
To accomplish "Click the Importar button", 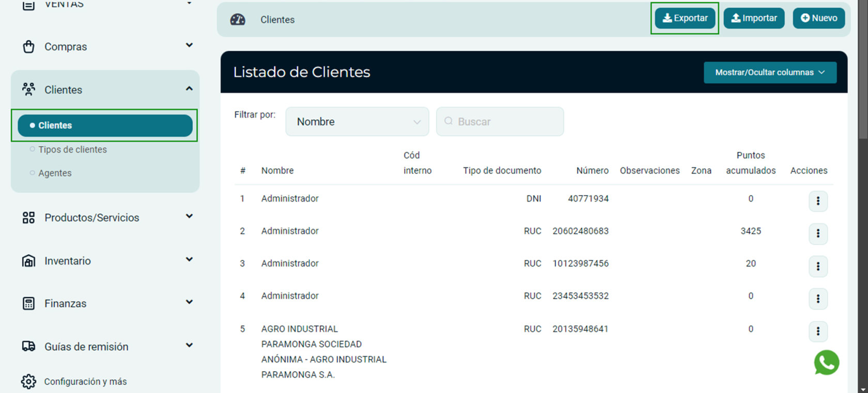I will click(754, 18).
